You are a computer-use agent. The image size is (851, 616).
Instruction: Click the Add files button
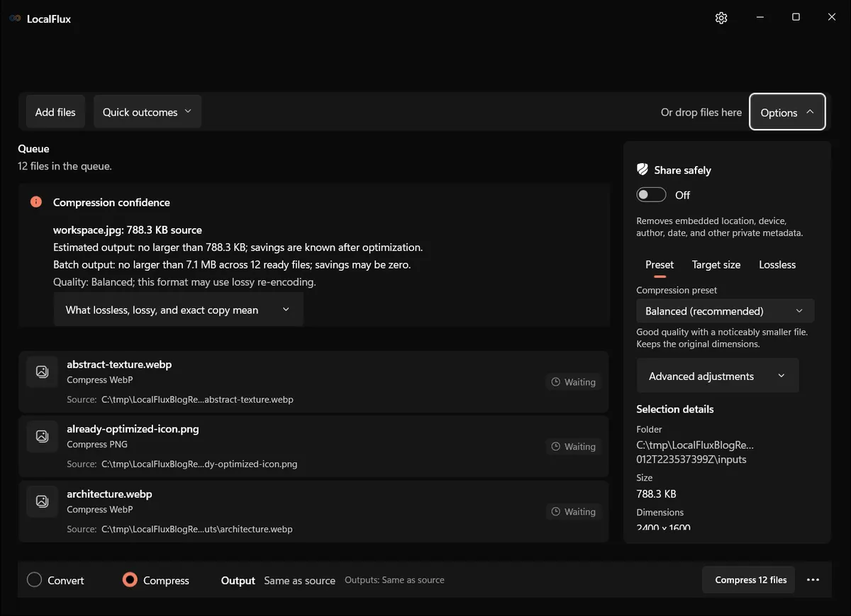[x=55, y=112]
